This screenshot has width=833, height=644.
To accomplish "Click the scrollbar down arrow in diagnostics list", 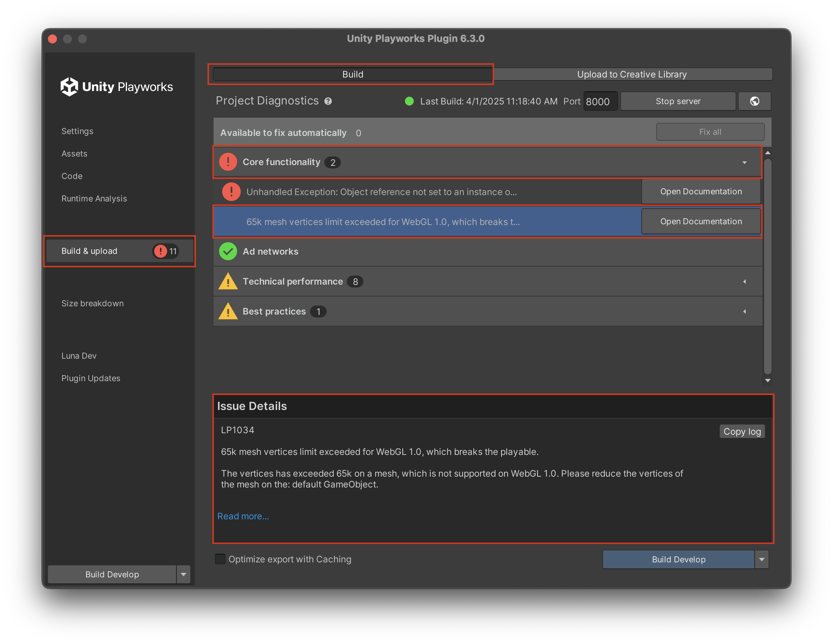I will 767,380.
